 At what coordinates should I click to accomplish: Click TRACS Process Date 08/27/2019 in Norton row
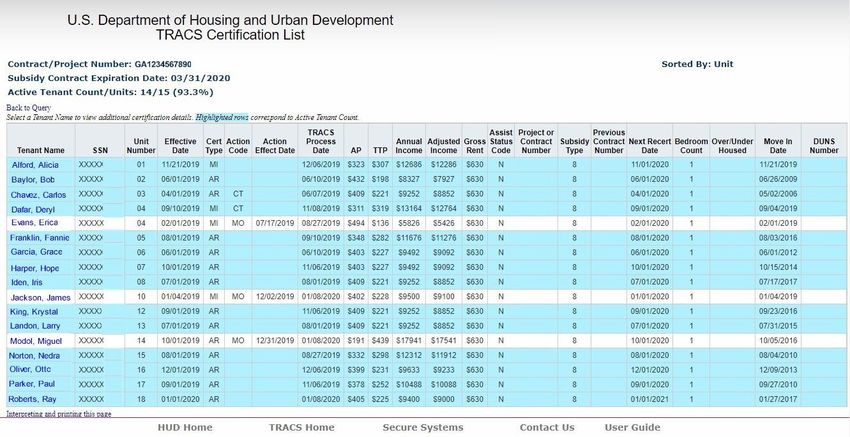point(321,356)
